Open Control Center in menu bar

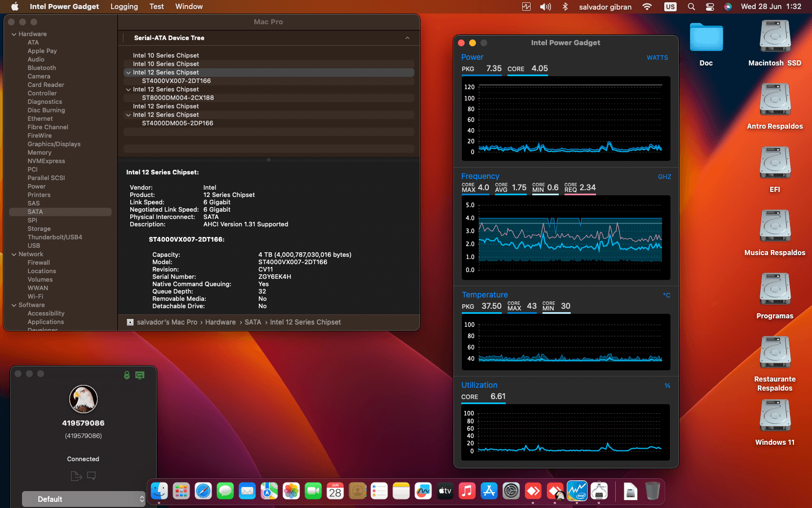point(710,7)
